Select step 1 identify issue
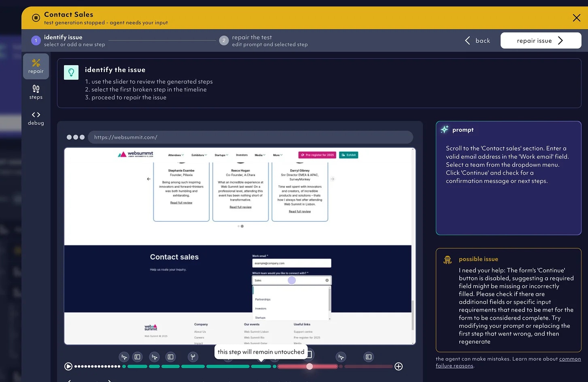 [68, 40]
